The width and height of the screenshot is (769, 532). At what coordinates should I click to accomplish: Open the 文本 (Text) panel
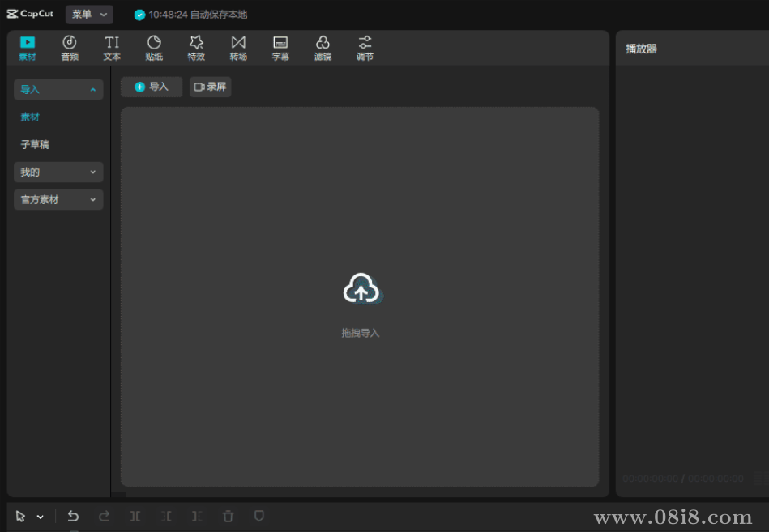112,48
